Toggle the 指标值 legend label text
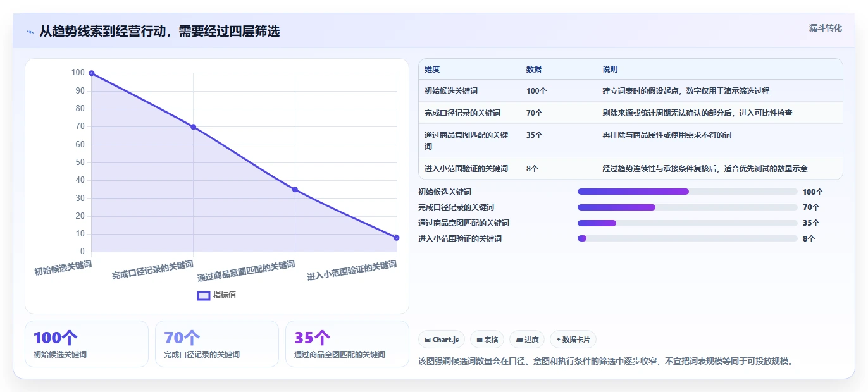Image resolution: width=868 pixels, height=392 pixels. [x=225, y=295]
